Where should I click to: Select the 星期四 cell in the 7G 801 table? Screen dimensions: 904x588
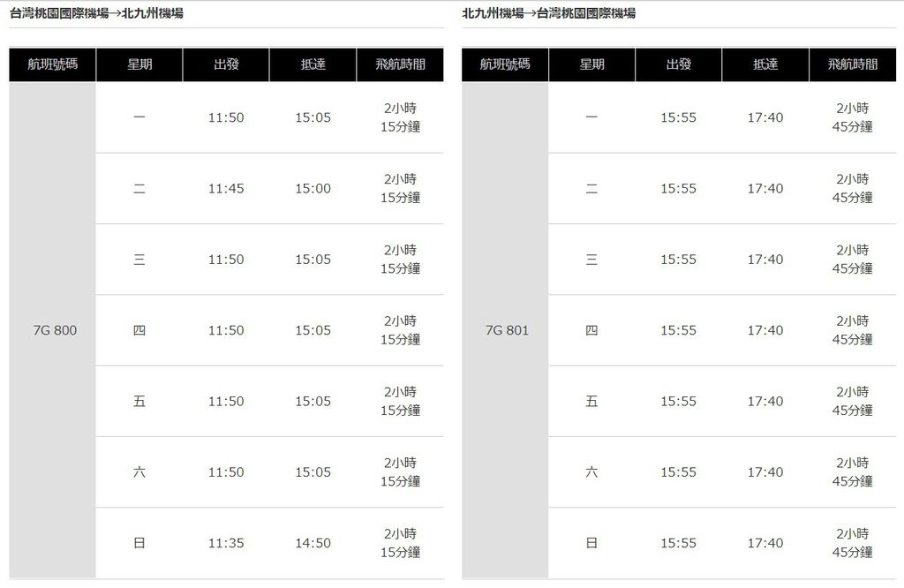tap(591, 330)
